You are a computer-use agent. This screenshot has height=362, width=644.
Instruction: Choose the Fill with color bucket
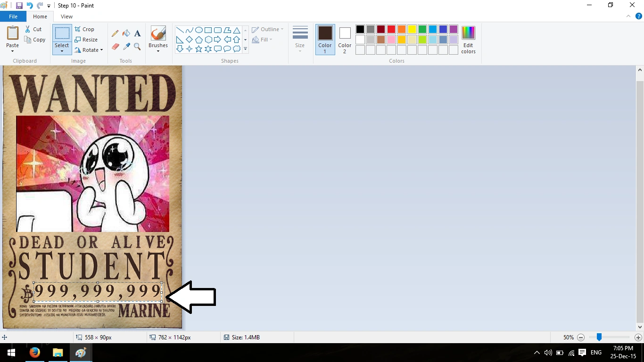pyautogui.click(x=126, y=33)
